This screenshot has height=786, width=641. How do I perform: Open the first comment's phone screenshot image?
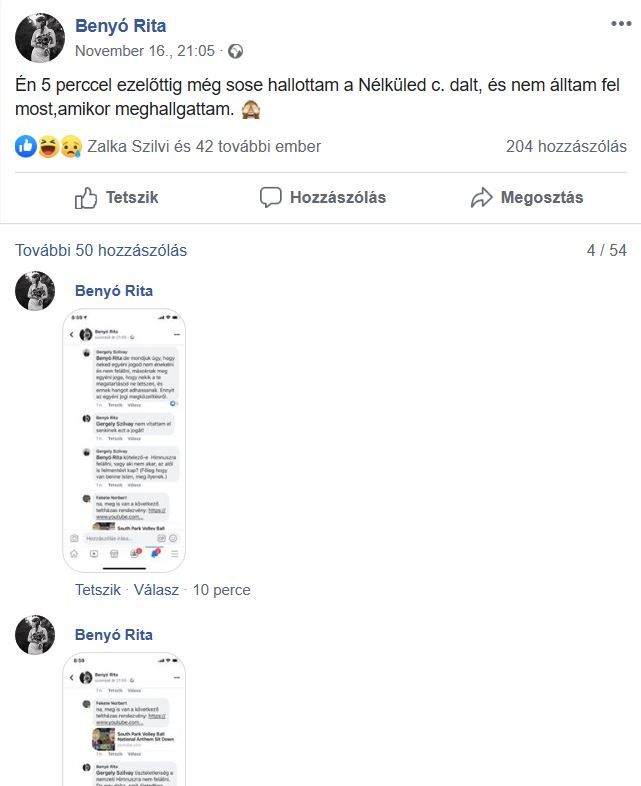tap(124, 441)
